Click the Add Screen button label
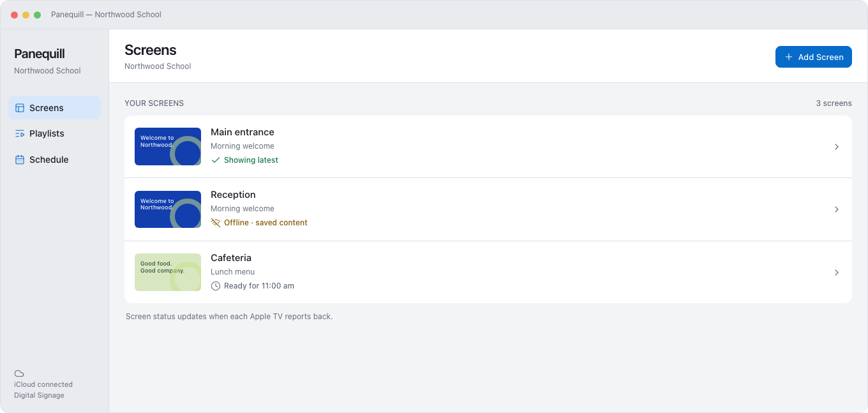Screen dimensions: 868x413 pos(821,57)
